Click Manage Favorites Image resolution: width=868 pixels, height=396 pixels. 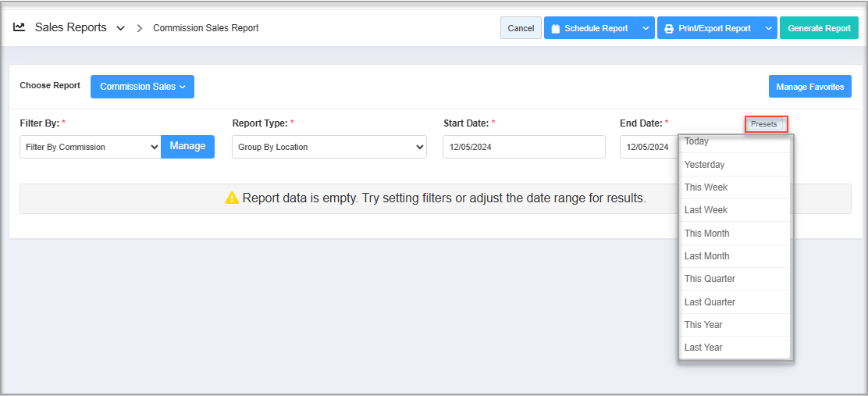point(809,87)
